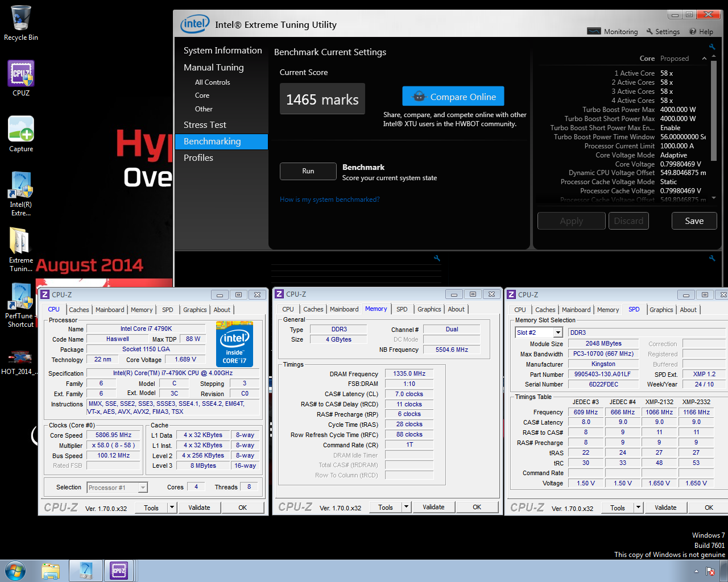Open the CPUZ desktop shortcut

[x=21, y=78]
